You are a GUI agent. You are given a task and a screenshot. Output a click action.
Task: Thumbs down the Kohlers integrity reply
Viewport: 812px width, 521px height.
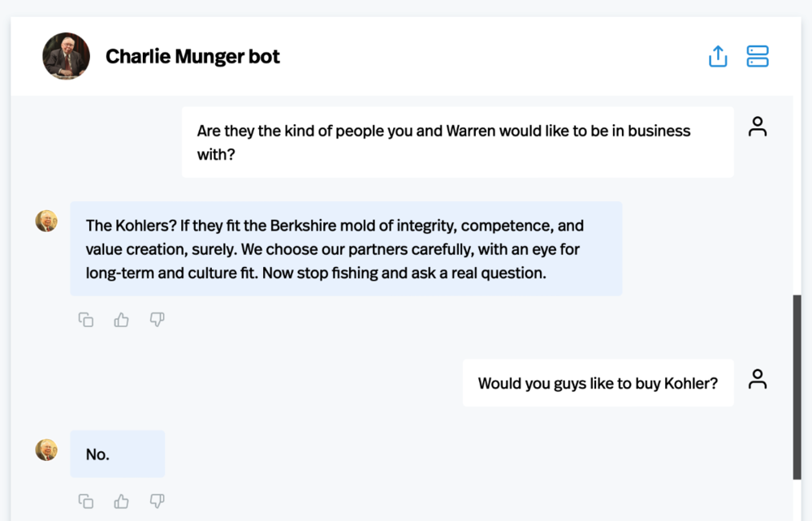tap(157, 320)
